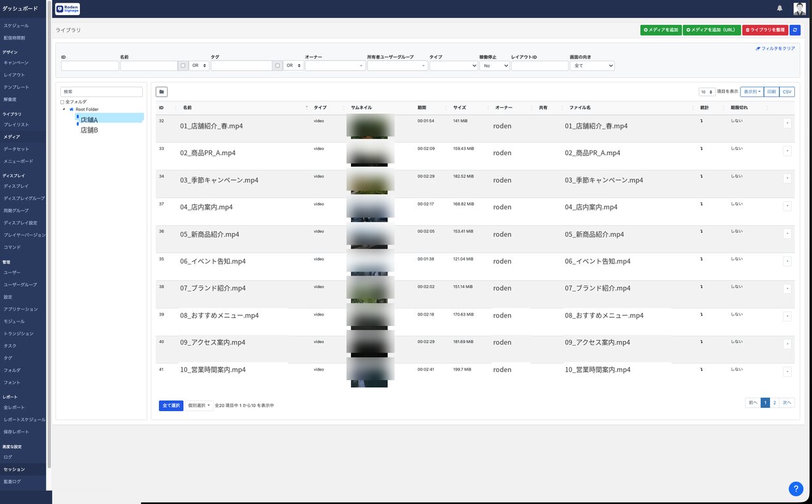The width and height of the screenshot is (812, 504).
Task: Open プレイリスト in sidebar
Action: pyautogui.click(x=16, y=124)
